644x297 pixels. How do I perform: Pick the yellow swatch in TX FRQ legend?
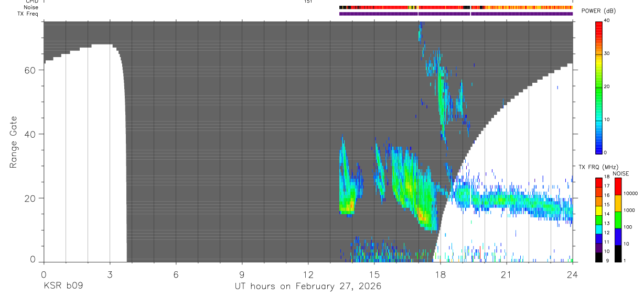pyautogui.click(x=599, y=210)
